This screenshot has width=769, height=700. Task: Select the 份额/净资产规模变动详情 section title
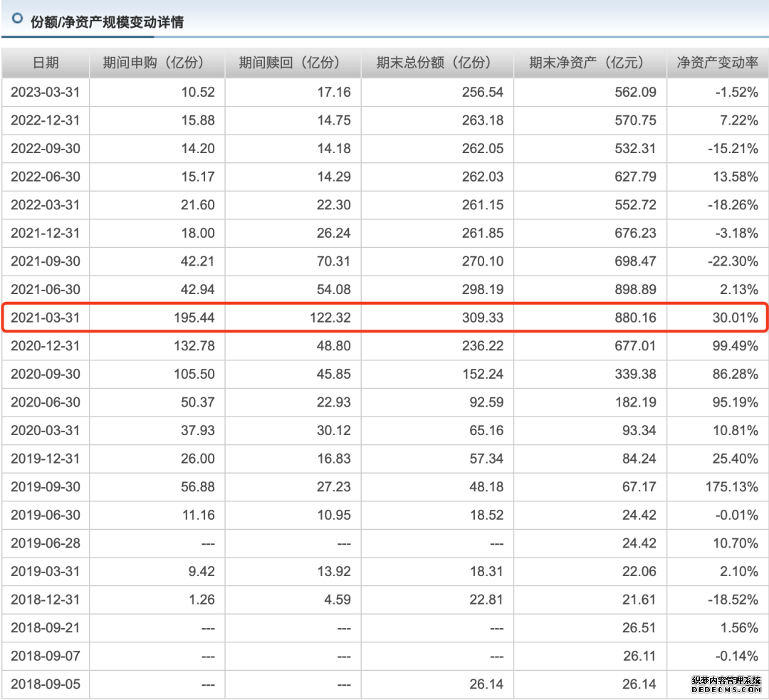tap(107, 22)
